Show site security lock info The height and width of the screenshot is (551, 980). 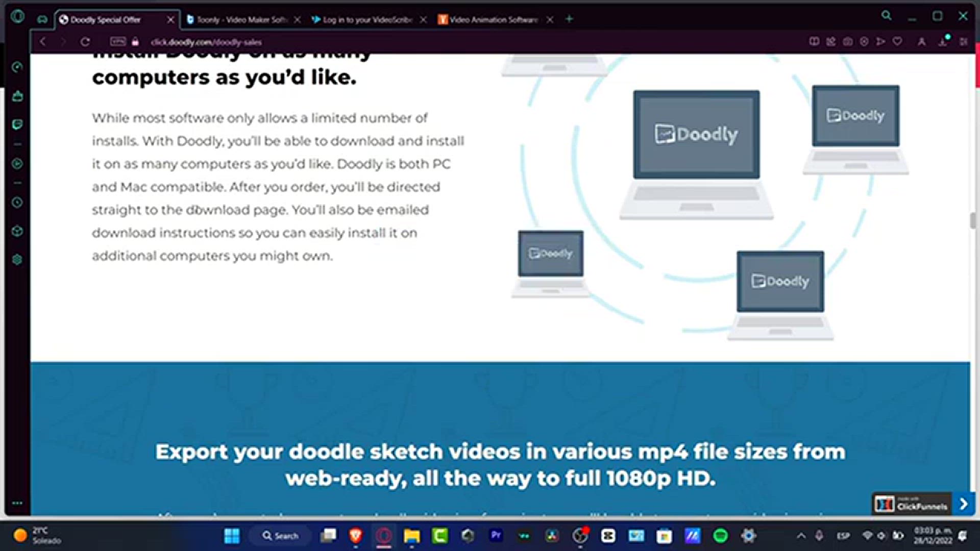(x=135, y=42)
